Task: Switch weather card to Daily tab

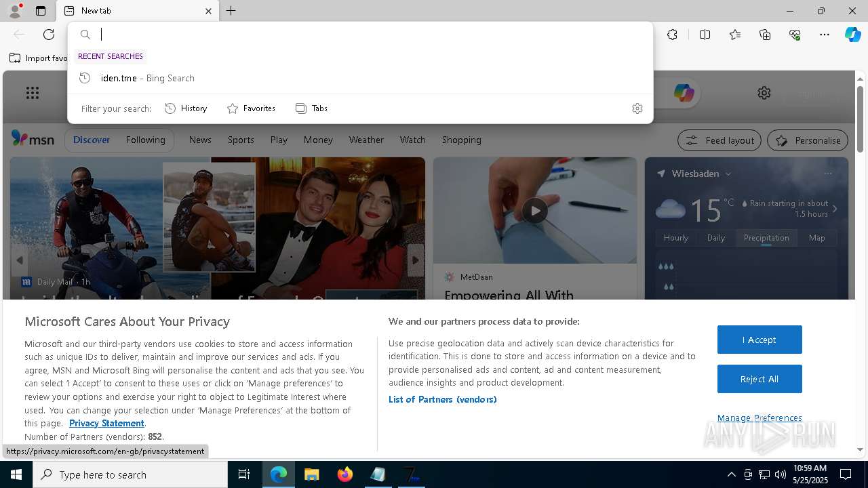Action: pyautogui.click(x=716, y=238)
